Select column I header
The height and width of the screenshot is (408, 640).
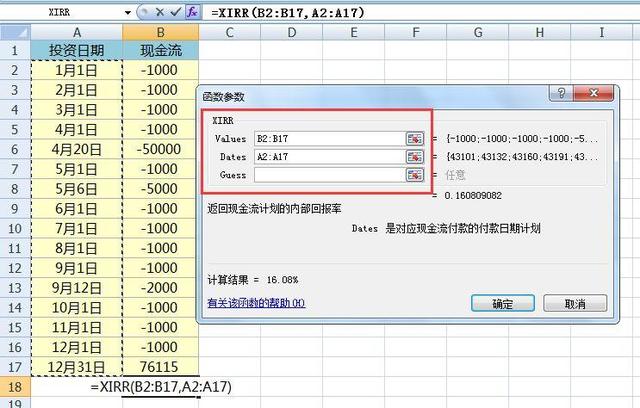[x=602, y=32]
